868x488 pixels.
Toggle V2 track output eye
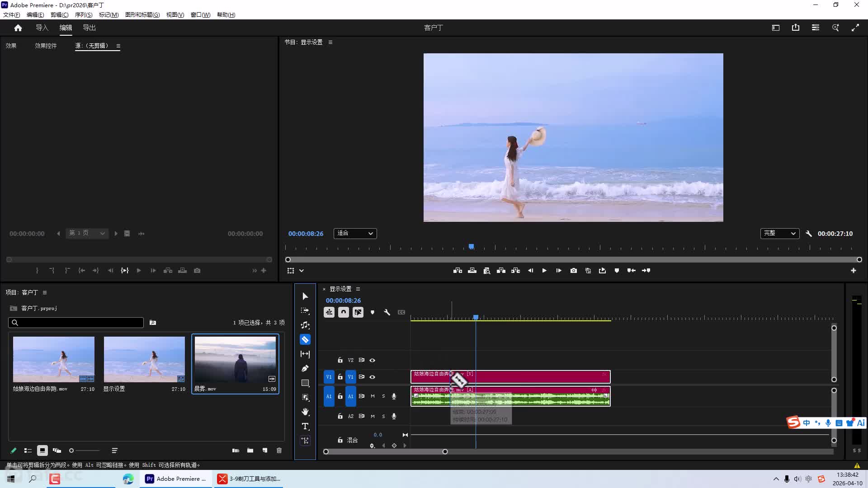tap(373, 360)
